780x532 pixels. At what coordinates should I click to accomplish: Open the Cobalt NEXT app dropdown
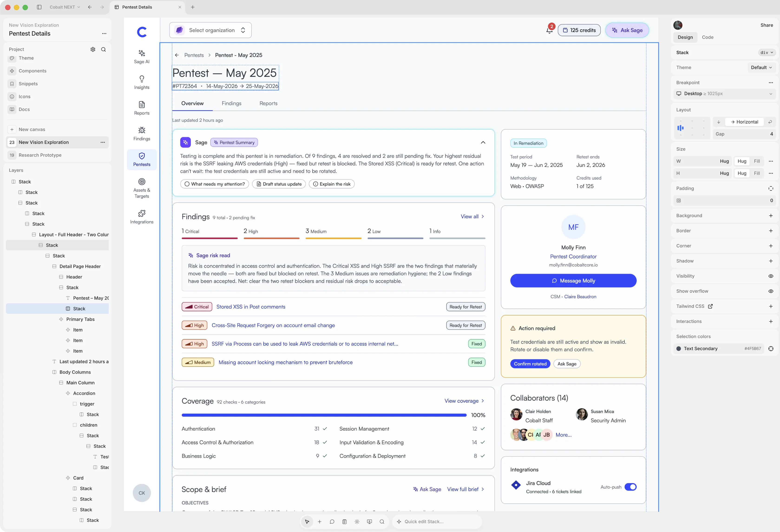point(65,7)
